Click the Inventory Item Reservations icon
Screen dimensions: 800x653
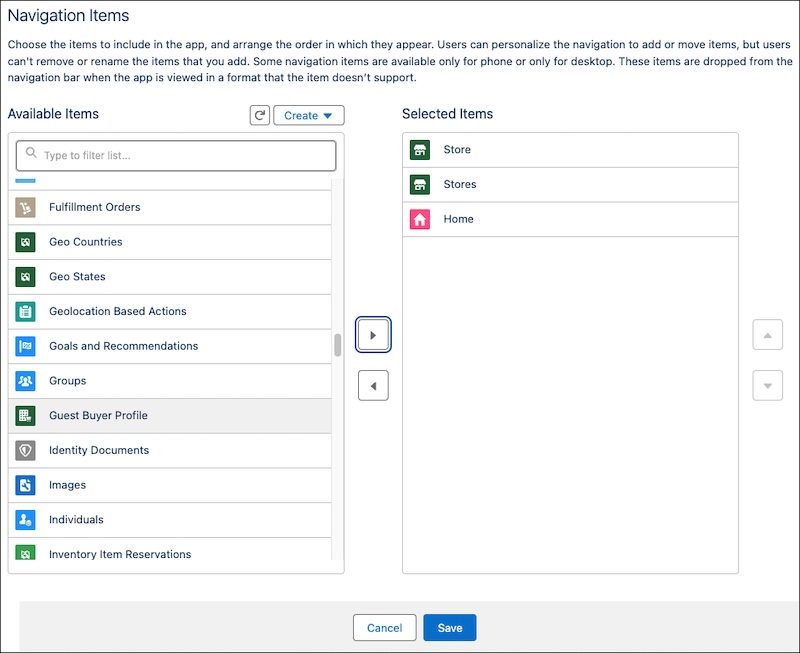coord(25,552)
